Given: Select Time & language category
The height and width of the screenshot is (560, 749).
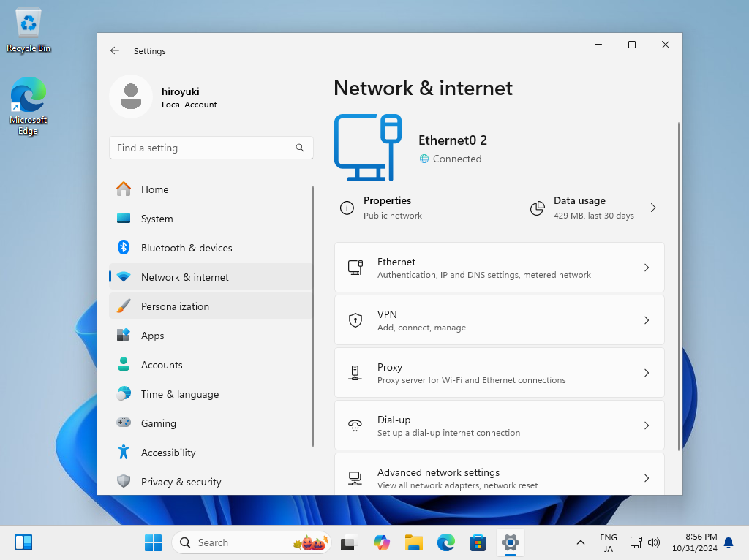Looking at the screenshot, I should pos(180,394).
